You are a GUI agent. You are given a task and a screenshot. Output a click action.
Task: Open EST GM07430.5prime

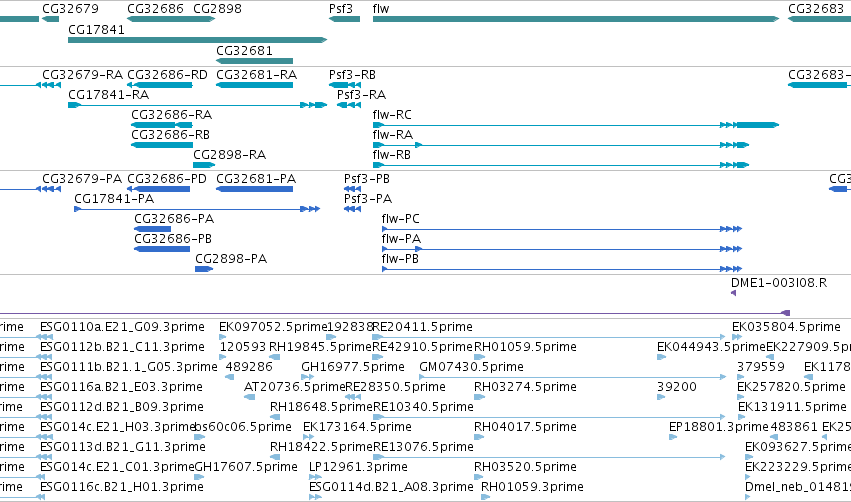(x=471, y=367)
